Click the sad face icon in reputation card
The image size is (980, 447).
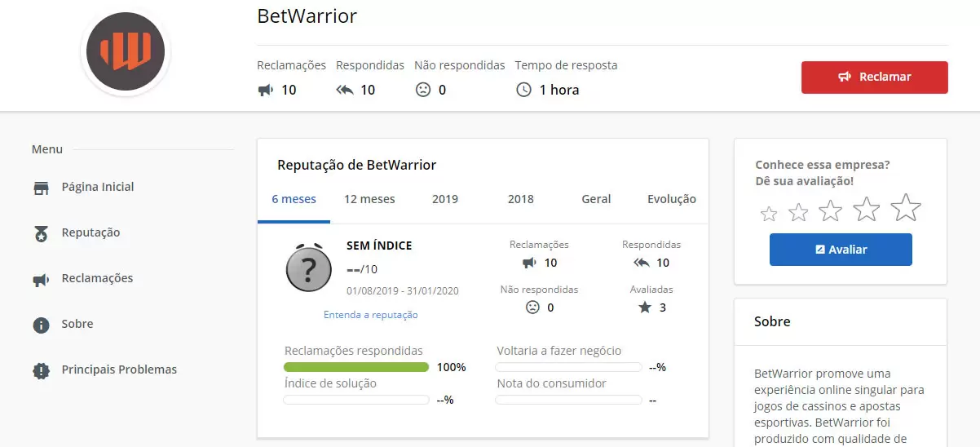tap(532, 308)
